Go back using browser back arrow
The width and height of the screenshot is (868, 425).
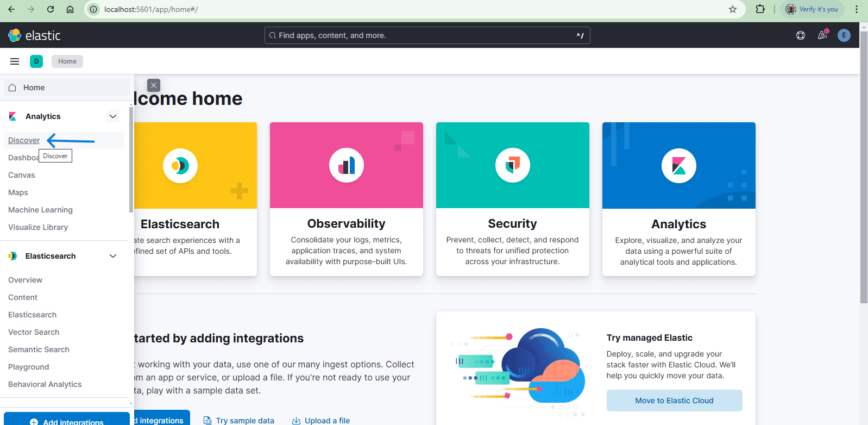pyautogui.click(x=11, y=9)
